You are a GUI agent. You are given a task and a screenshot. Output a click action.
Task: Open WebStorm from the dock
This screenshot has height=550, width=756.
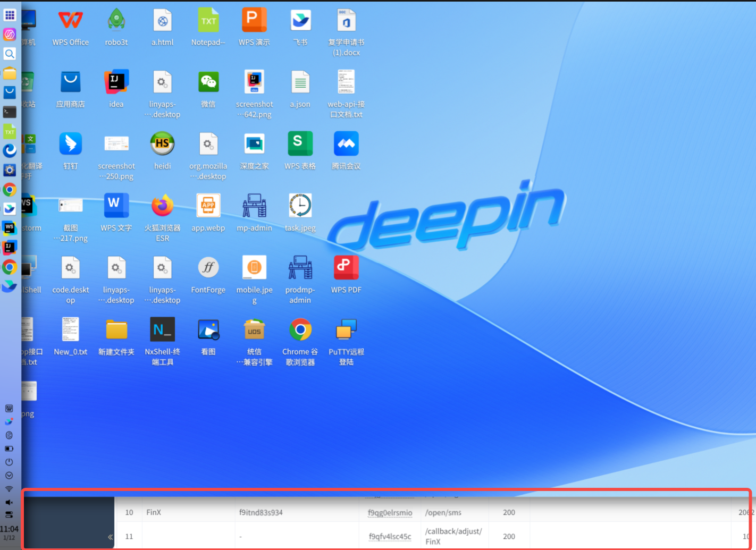[x=10, y=229]
